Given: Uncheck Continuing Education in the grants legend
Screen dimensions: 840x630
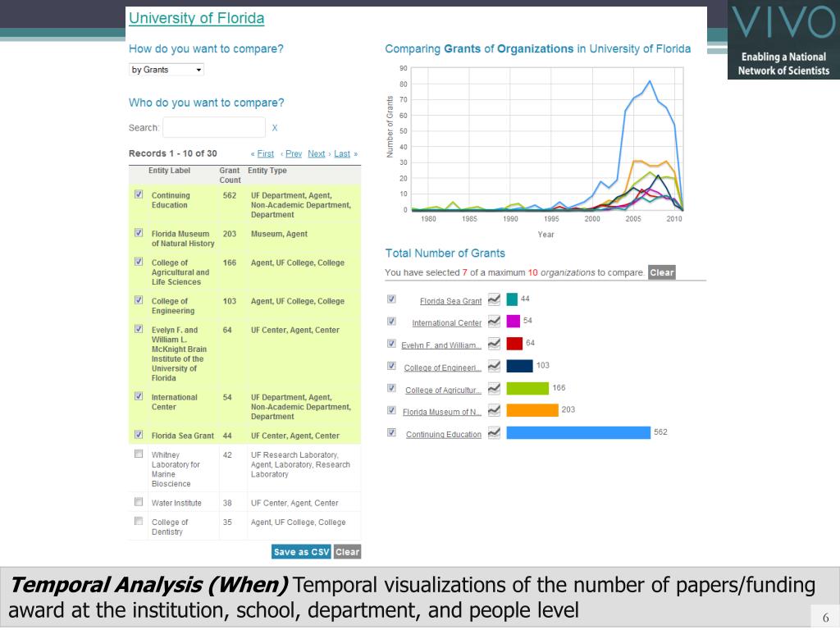Looking at the screenshot, I should coord(391,432).
